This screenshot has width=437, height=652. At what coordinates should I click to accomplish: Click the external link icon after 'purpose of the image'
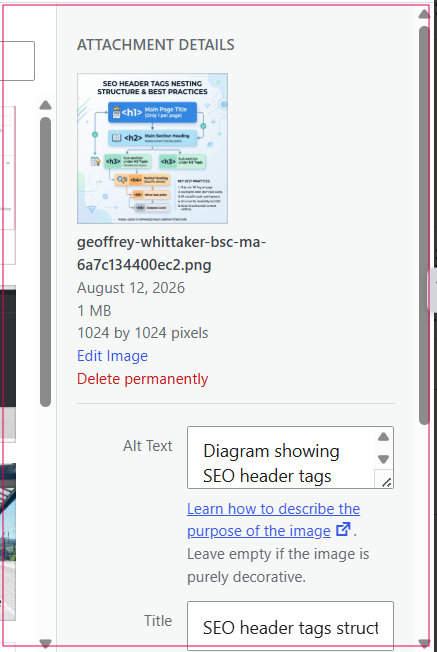(x=343, y=530)
